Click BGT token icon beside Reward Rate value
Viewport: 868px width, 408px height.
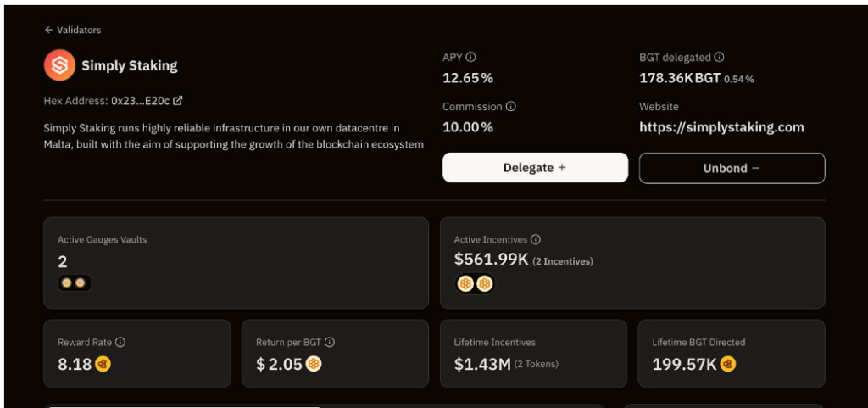[x=103, y=365]
